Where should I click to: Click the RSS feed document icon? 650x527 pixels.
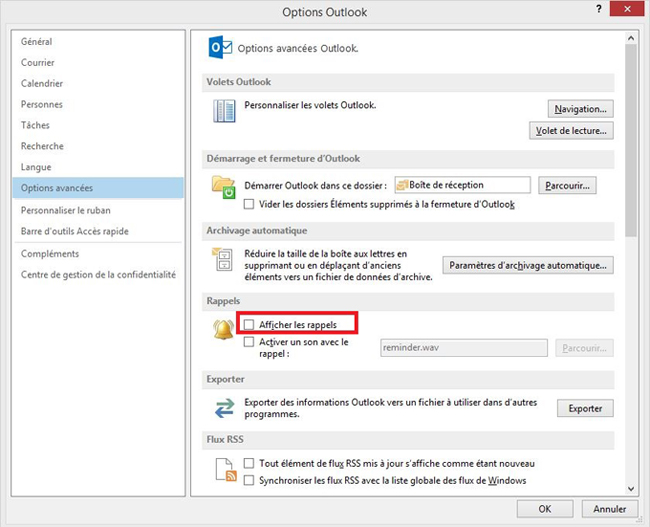(226, 470)
